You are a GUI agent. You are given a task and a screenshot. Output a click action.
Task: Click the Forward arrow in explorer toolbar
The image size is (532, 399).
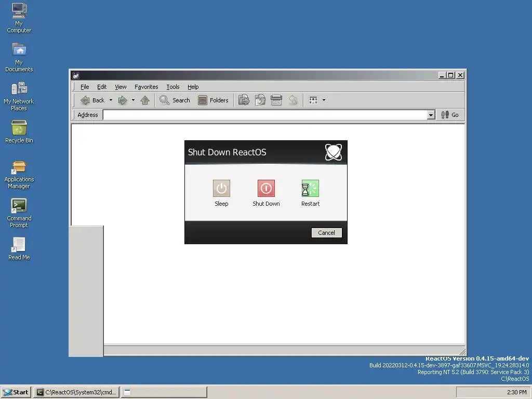(123, 100)
